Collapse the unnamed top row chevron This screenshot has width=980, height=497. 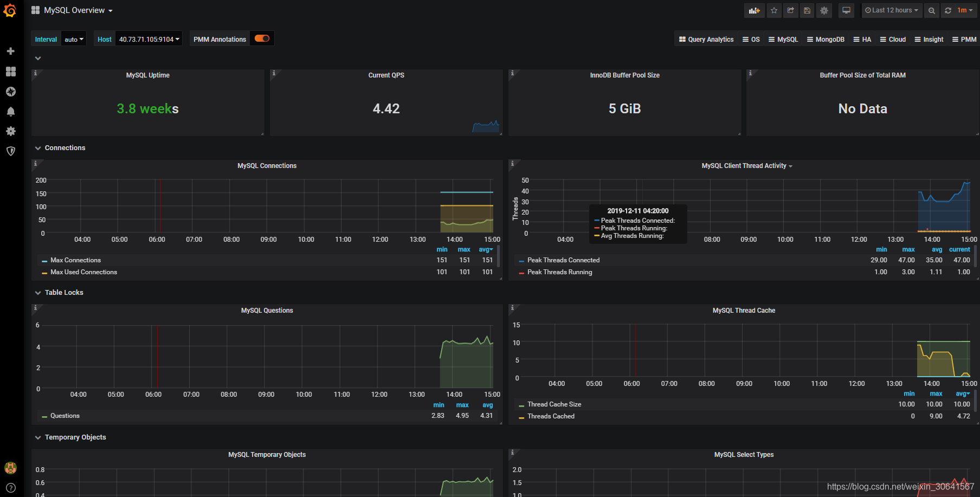(x=38, y=58)
